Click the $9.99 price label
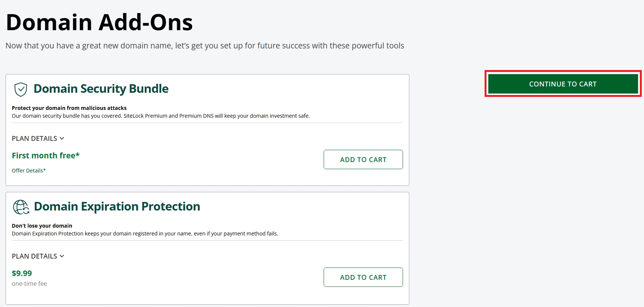644x307 pixels. 22,273
